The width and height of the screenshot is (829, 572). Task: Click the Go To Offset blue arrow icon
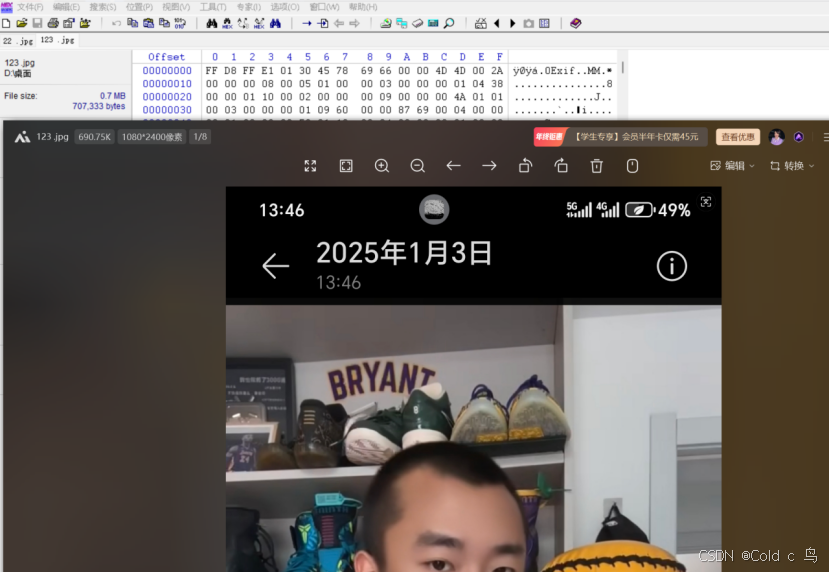tap(307, 23)
